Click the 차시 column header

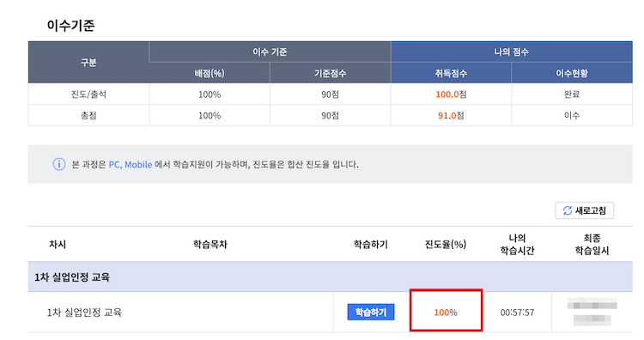tap(58, 245)
